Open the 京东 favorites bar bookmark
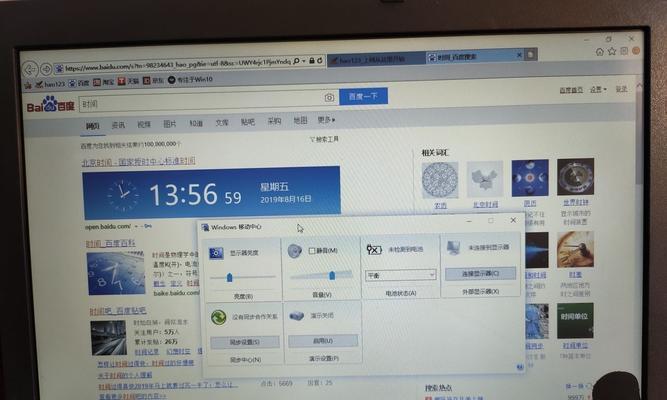 click(153, 80)
